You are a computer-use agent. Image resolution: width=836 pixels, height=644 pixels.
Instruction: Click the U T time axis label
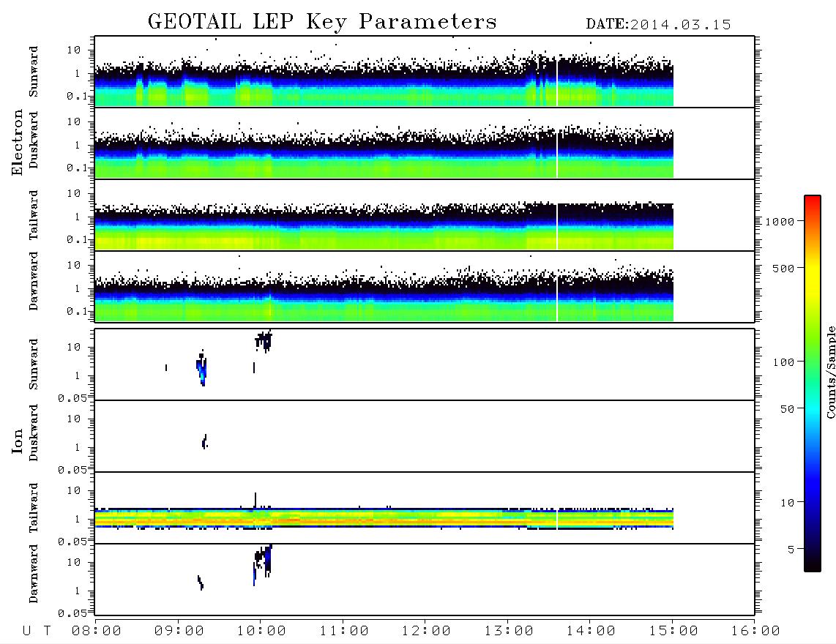37,632
